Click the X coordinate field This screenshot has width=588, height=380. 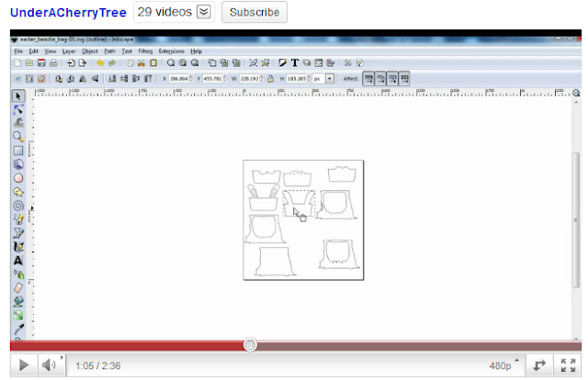(x=180, y=79)
